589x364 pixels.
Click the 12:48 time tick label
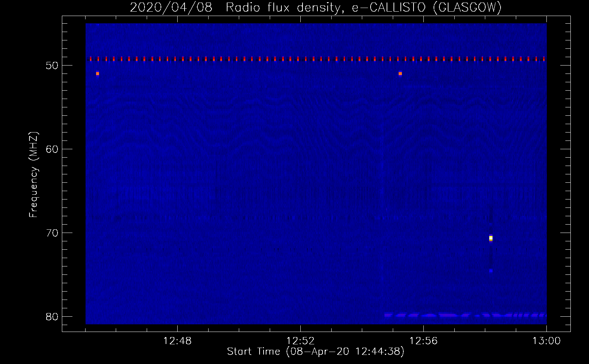(177, 341)
